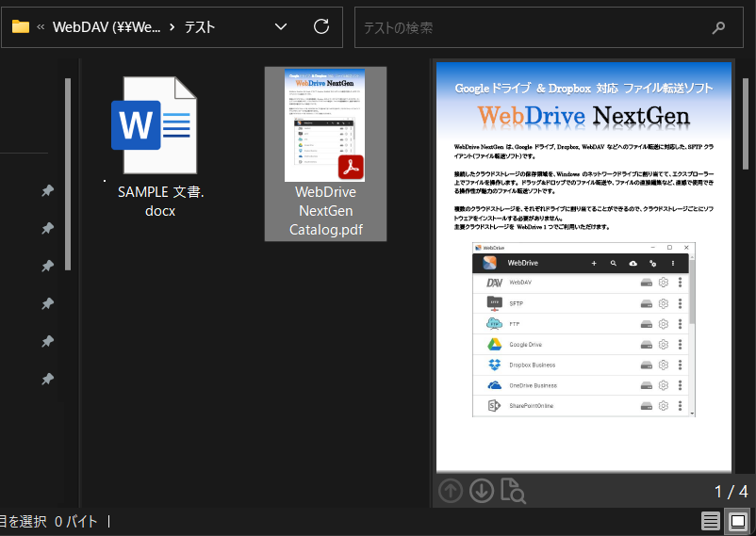
Task: Expand the arrow after the WebDAV breadcrumb
Action: (x=172, y=27)
